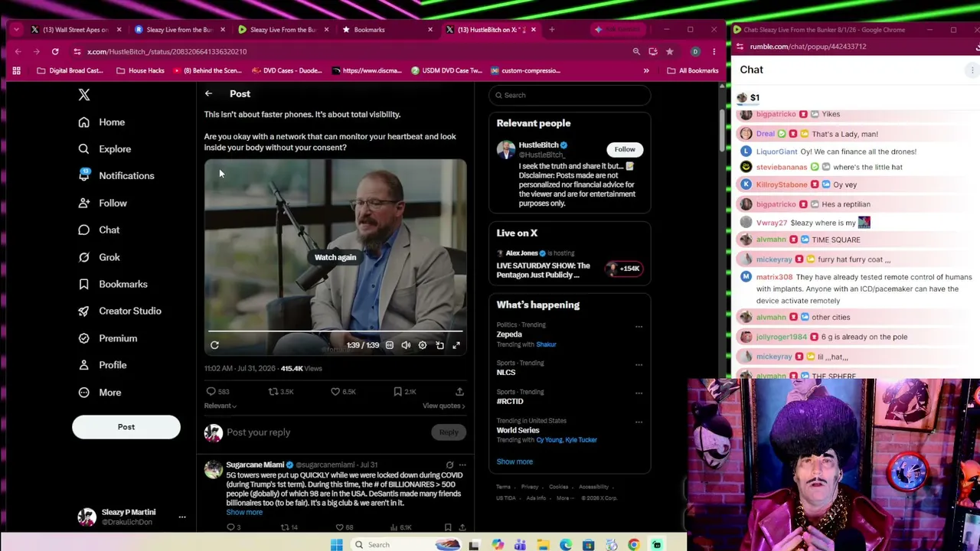Viewport: 980px width, 551px height.
Task: Open more options for the Zepeda trend
Action: point(639,327)
